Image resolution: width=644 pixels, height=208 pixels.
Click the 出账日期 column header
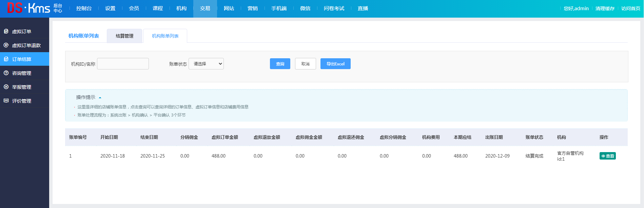pyautogui.click(x=494, y=137)
